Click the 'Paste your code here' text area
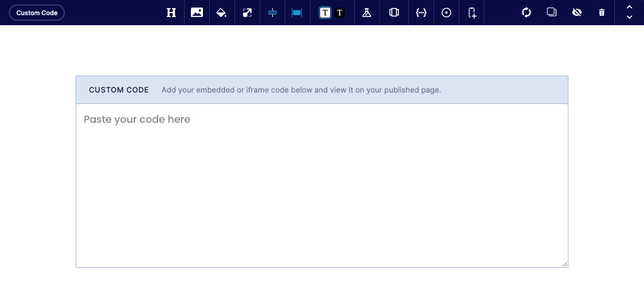644x284 pixels. tap(321, 186)
